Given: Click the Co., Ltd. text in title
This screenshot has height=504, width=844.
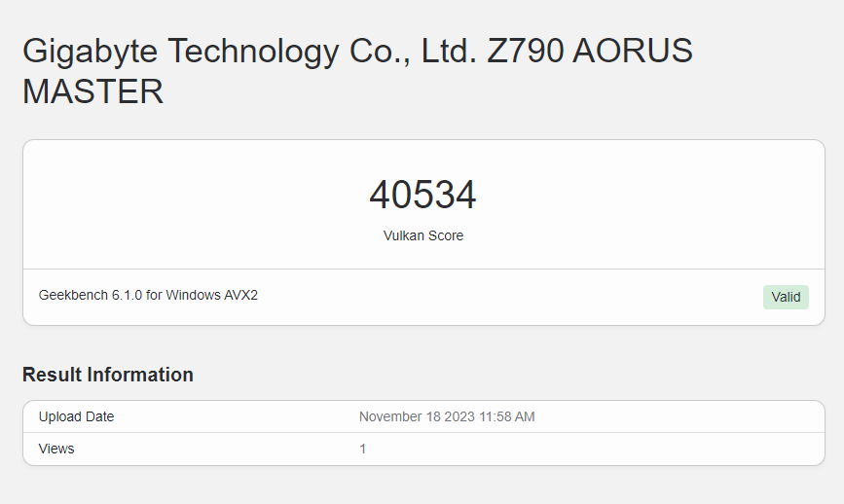Looking at the screenshot, I should click(x=414, y=52).
